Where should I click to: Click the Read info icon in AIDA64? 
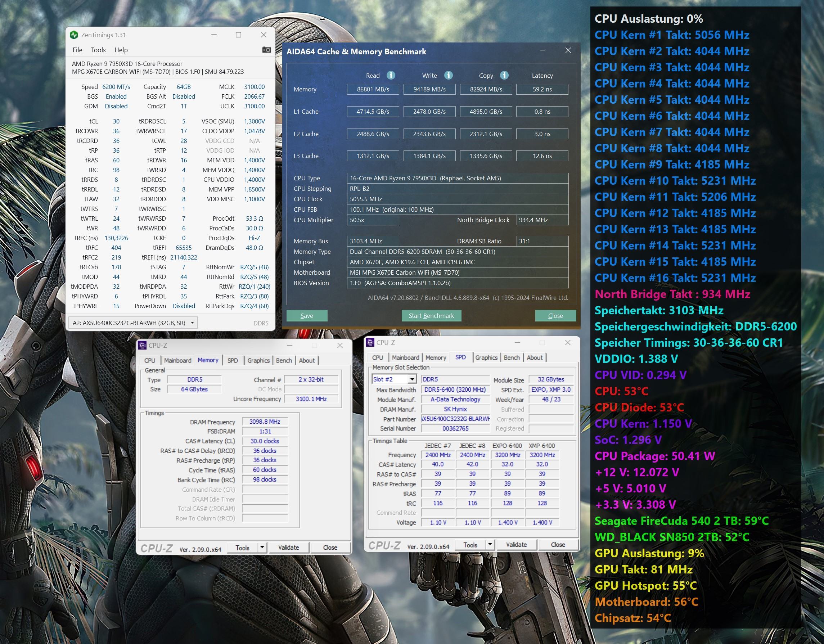click(x=391, y=76)
